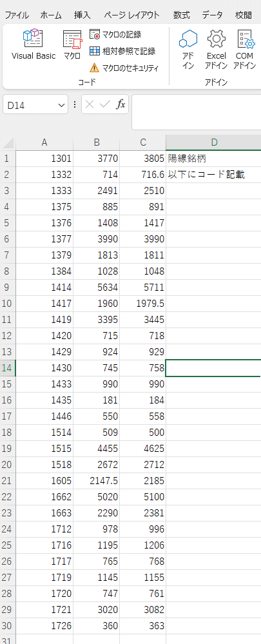The height and width of the screenshot is (644, 261).
Task: Toggle 相対参照で記録 recording mode
Action: 122,51
